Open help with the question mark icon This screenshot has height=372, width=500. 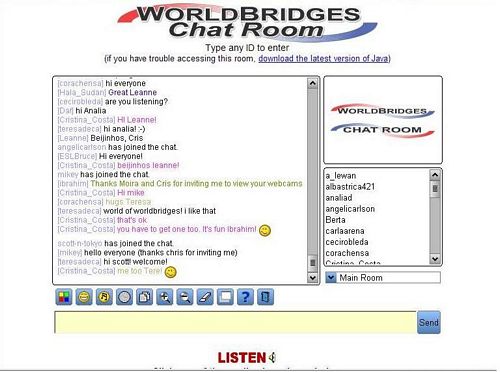(245, 297)
